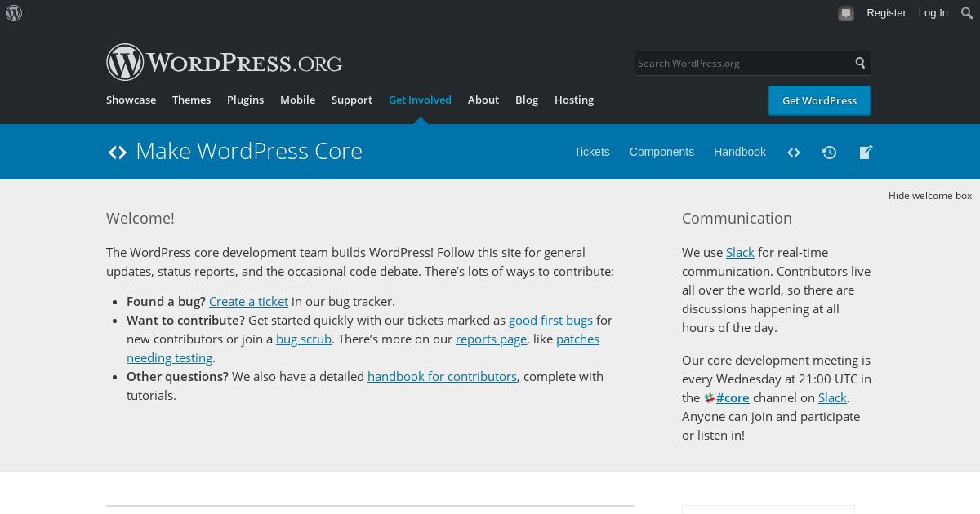The image size is (980, 514).
Task: Open the patches needing testing link
Action: point(577,339)
